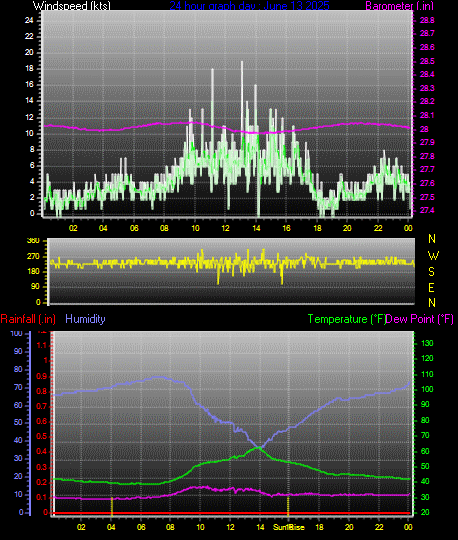Click the 28.2 value on barometer axis
Viewport: 458px width, 540px height.
point(427,102)
